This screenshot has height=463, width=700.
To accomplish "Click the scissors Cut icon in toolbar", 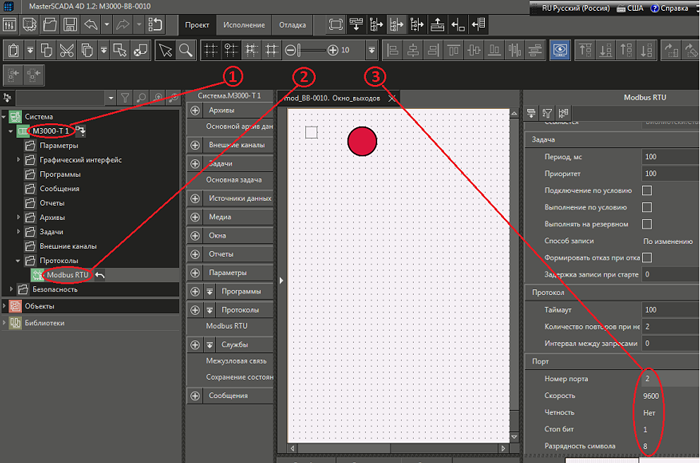I will (x=68, y=49).
